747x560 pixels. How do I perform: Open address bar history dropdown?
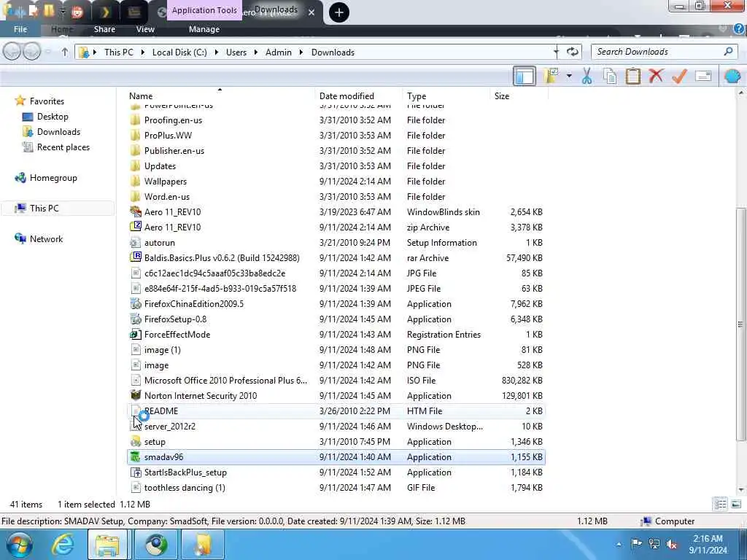556,52
